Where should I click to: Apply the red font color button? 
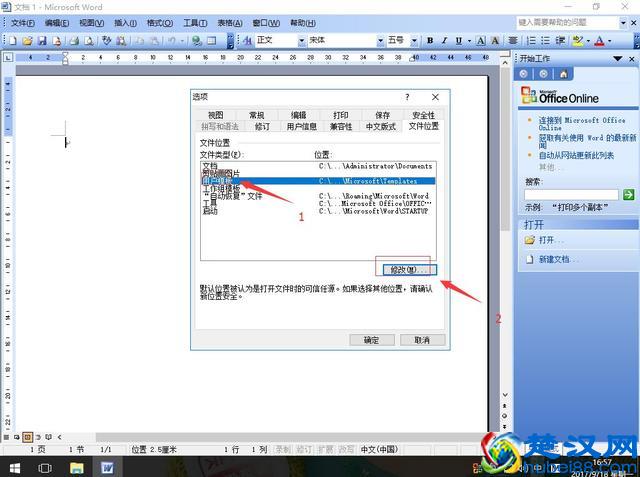[600, 40]
